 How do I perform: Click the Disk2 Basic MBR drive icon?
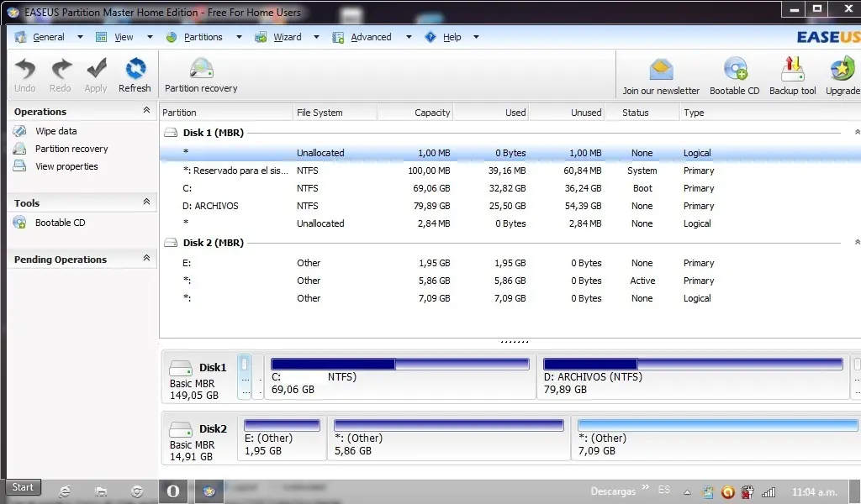tap(181, 429)
